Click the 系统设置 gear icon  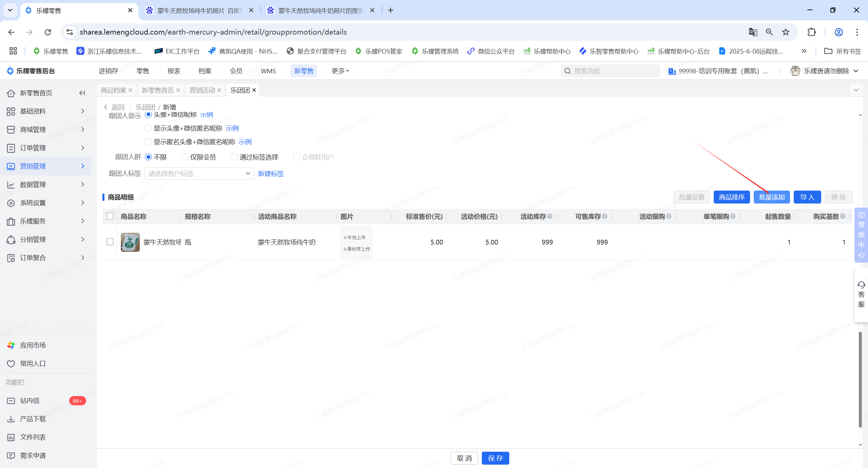point(11,203)
